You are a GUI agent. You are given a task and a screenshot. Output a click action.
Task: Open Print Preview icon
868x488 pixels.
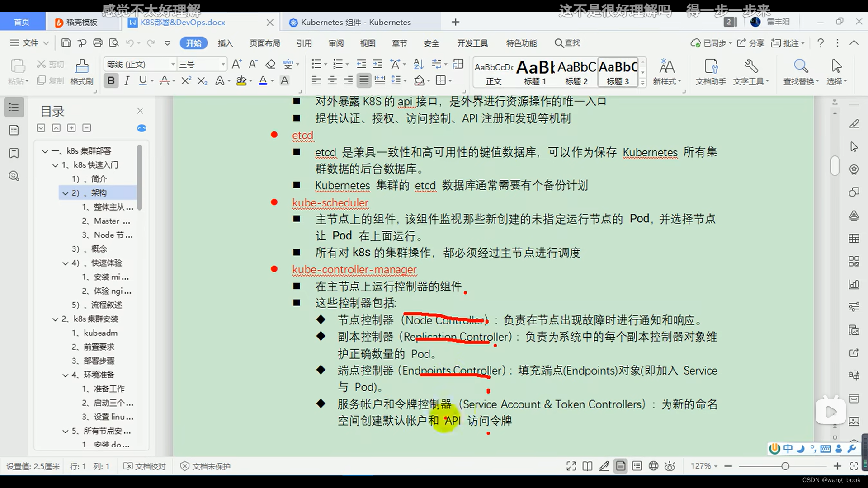point(114,43)
